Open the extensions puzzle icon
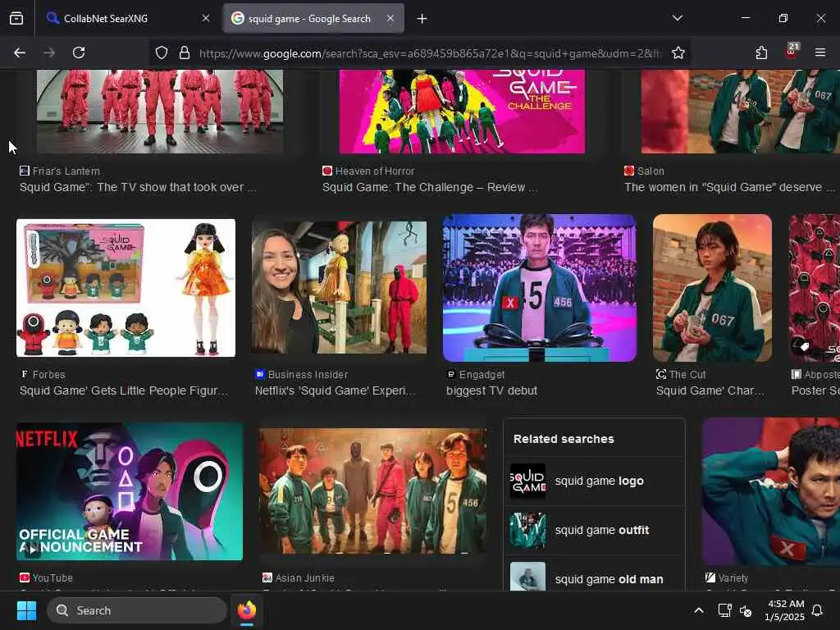Viewport: 840px width, 630px height. coord(761,52)
